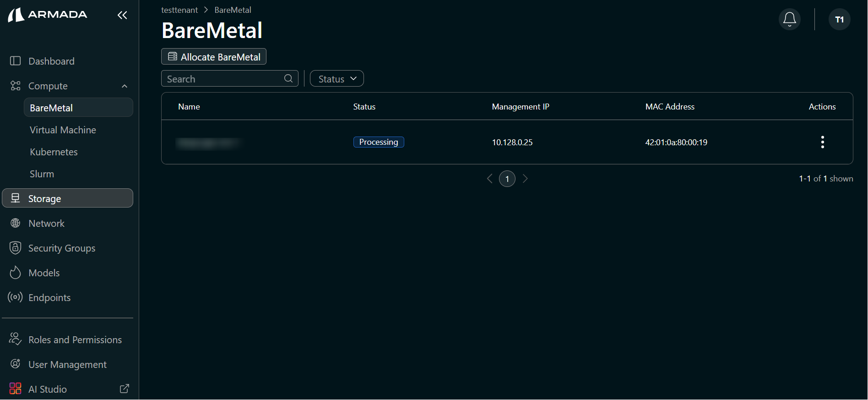
Task: Click the server icon in Allocate BareMetal
Action: coord(173,56)
